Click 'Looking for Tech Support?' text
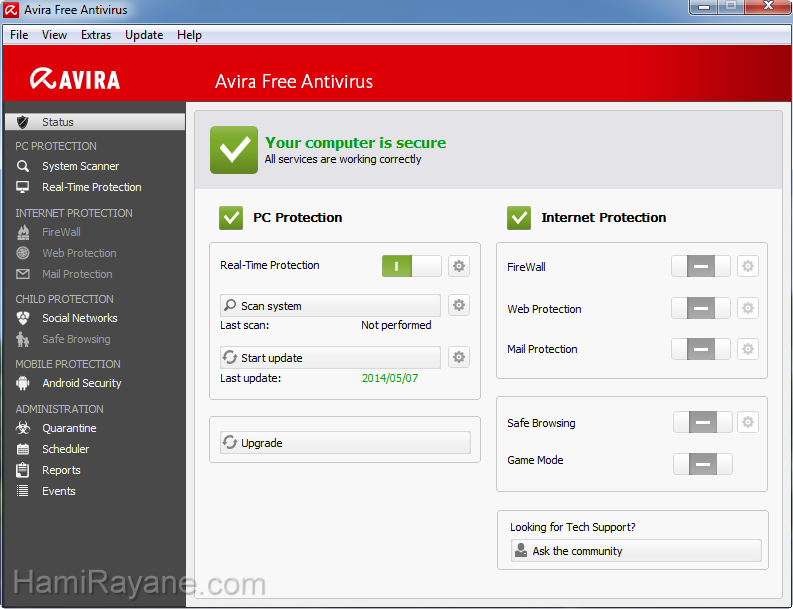 click(572, 527)
